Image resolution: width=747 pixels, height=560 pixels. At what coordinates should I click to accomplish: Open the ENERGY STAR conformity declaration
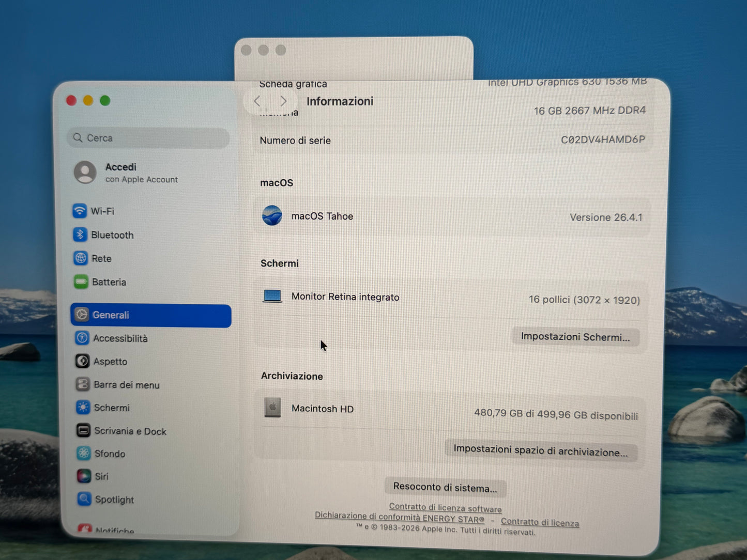point(400,517)
